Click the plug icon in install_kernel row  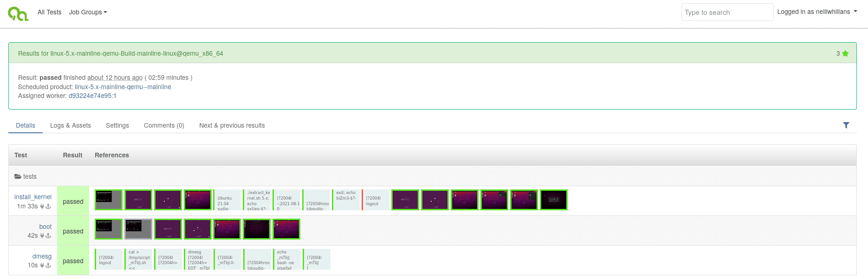tap(42, 207)
